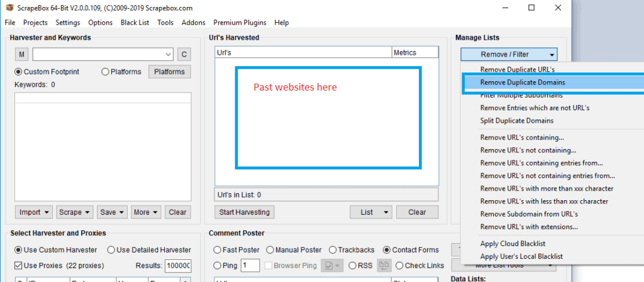Select Use Detailed Harvester radio button

pos(111,249)
